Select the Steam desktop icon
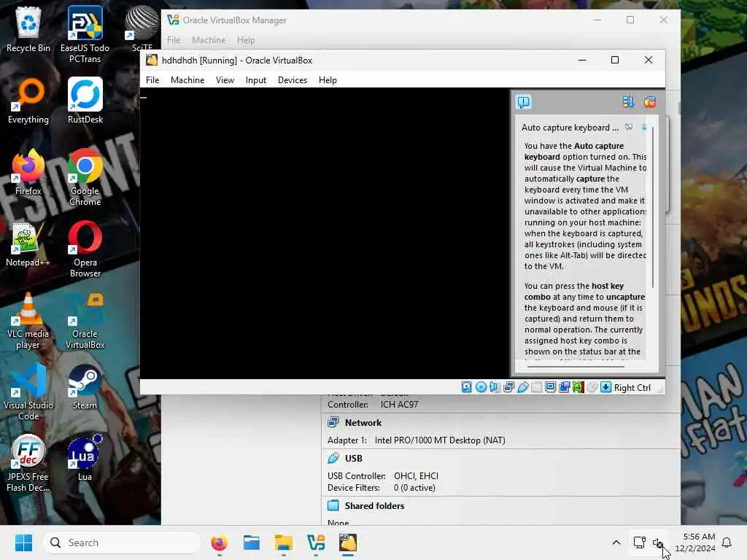The image size is (747, 560). pyautogui.click(x=85, y=386)
